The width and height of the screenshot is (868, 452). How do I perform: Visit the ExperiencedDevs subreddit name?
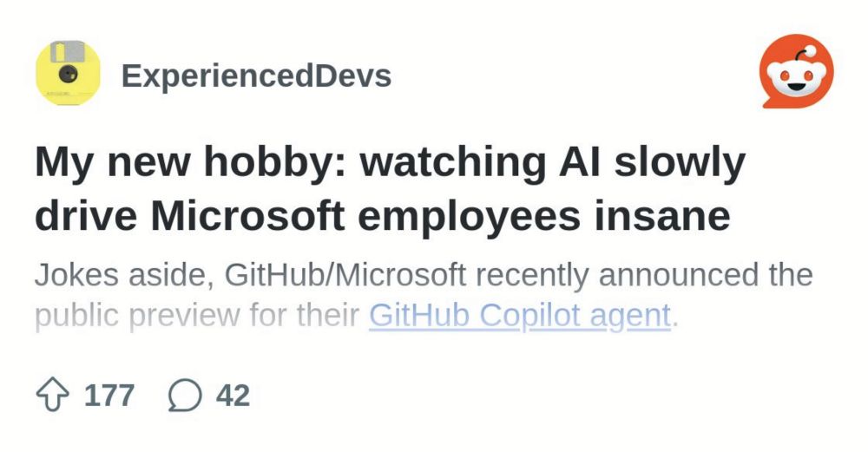point(256,75)
